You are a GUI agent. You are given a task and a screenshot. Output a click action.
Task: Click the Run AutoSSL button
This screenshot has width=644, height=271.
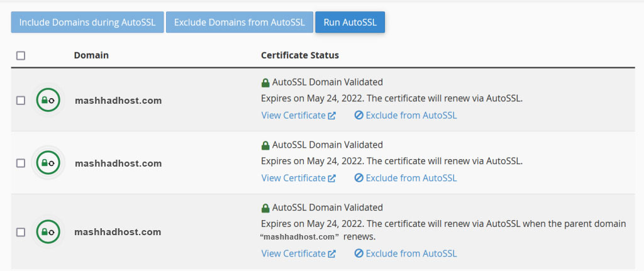pos(350,22)
